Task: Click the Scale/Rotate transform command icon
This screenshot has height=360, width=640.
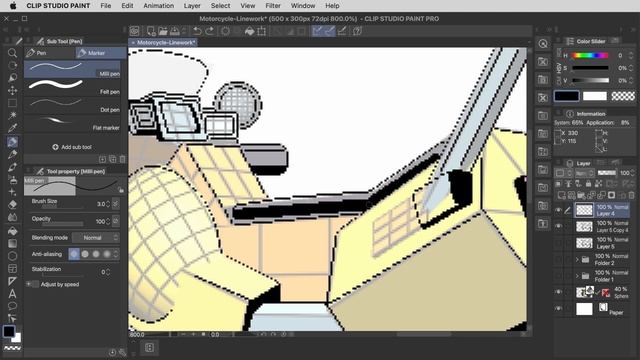Action: coord(261,31)
